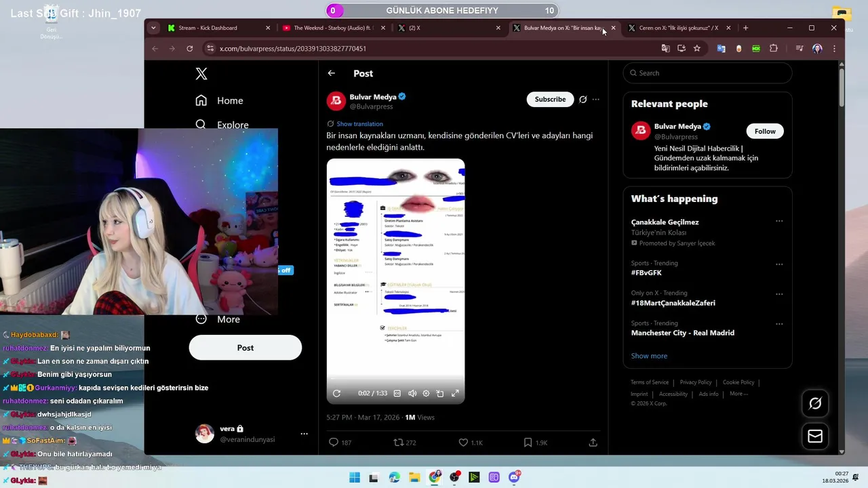This screenshot has height=488, width=868.
Task: Install app icon in address bar
Action: tap(681, 49)
